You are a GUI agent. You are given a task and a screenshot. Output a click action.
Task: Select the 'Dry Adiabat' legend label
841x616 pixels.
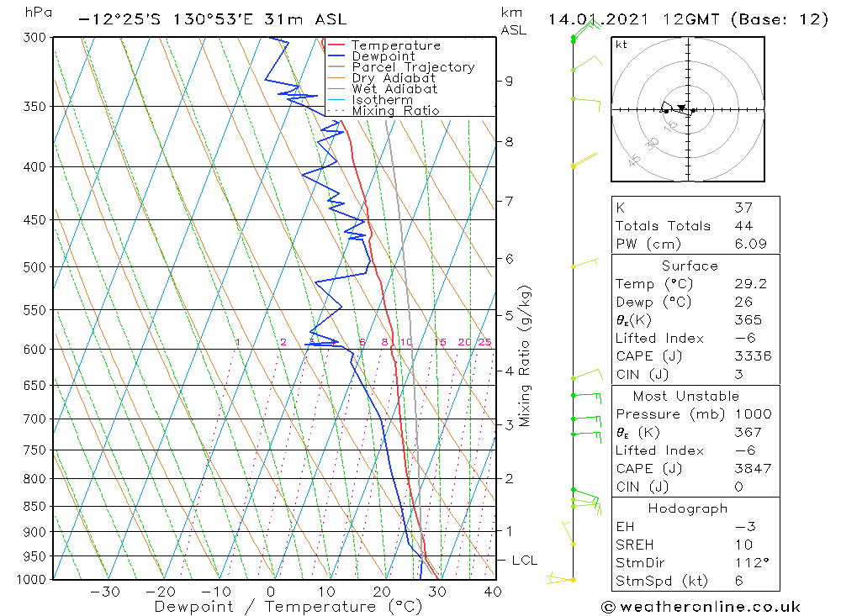pos(393,78)
